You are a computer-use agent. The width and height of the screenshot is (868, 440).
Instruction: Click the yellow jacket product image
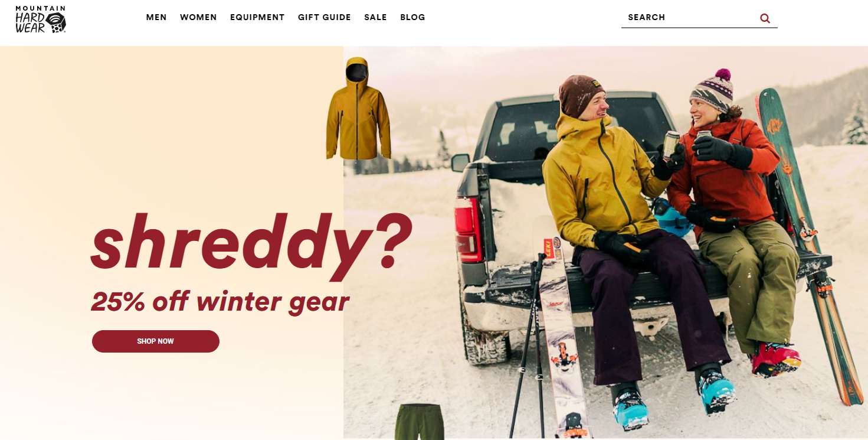pos(358,109)
